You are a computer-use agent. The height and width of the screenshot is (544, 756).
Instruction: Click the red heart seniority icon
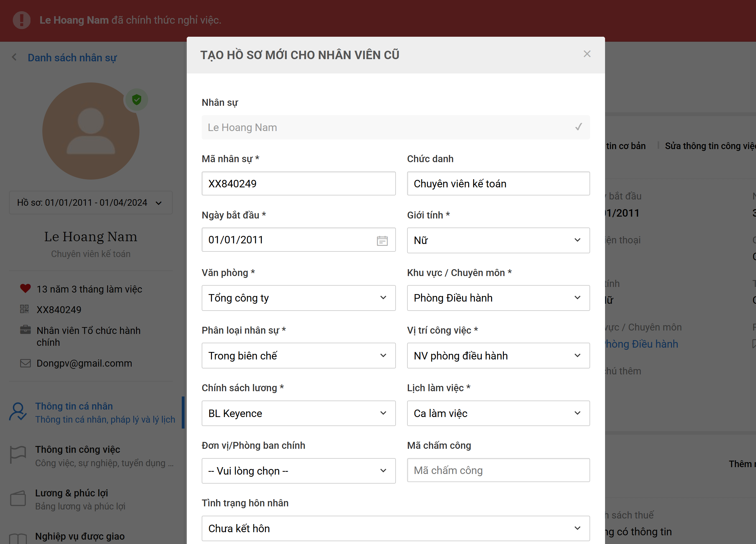coord(25,288)
